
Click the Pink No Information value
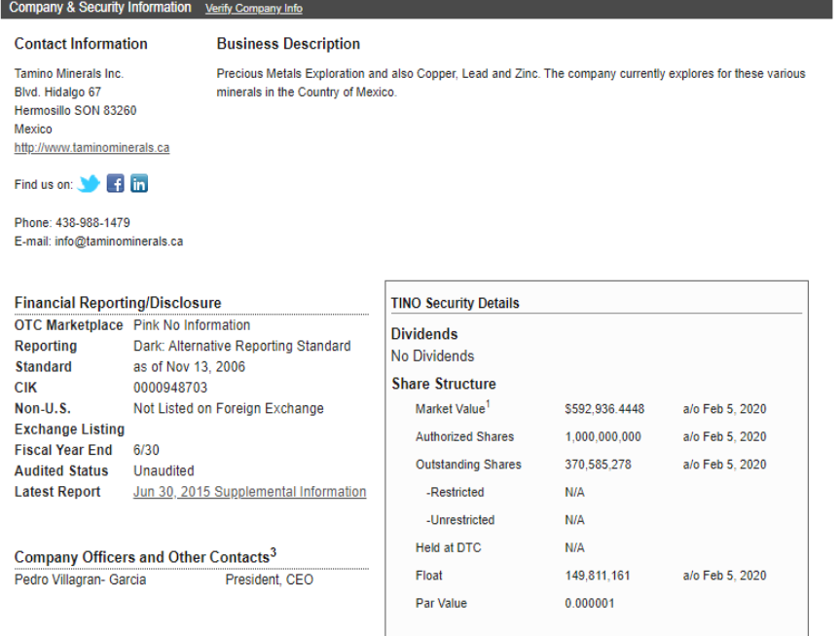point(192,325)
